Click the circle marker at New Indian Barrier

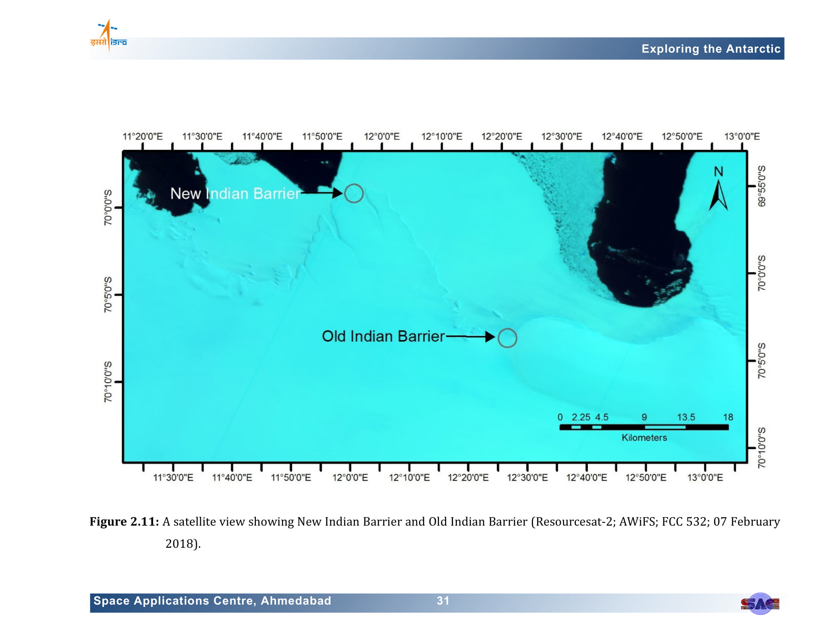tap(354, 194)
